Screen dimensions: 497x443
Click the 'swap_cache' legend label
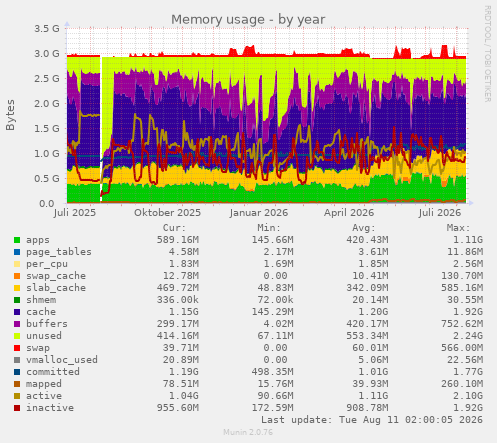click(56, 276)
